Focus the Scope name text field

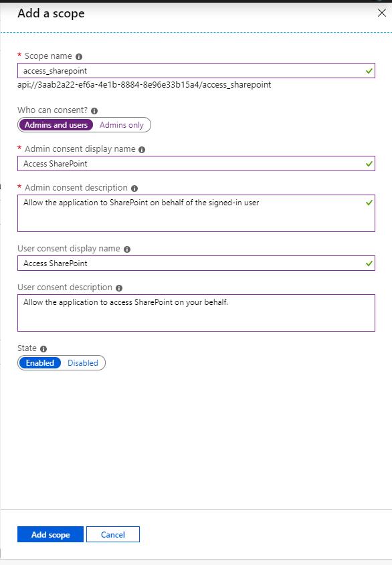tap(196, 71)
